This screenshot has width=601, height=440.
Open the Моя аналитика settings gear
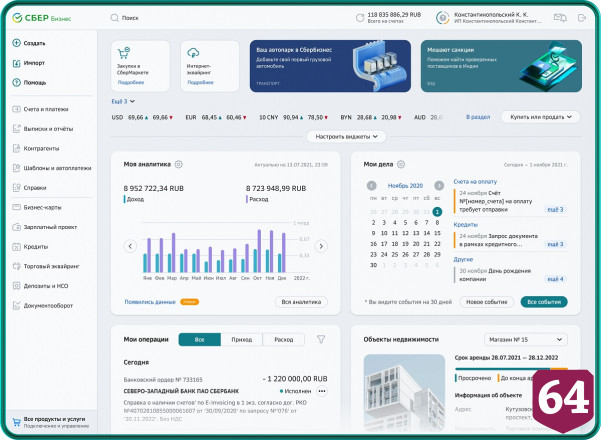(x=179, y=164)
